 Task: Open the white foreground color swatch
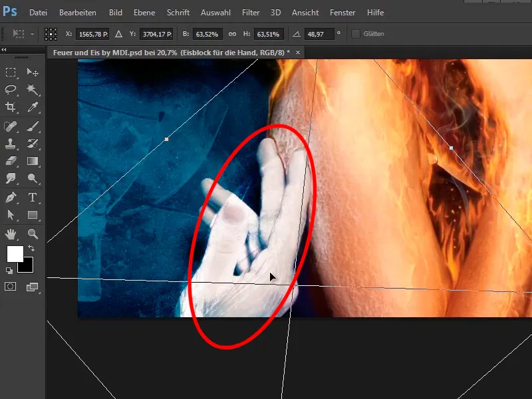click(x=14, y=253)
